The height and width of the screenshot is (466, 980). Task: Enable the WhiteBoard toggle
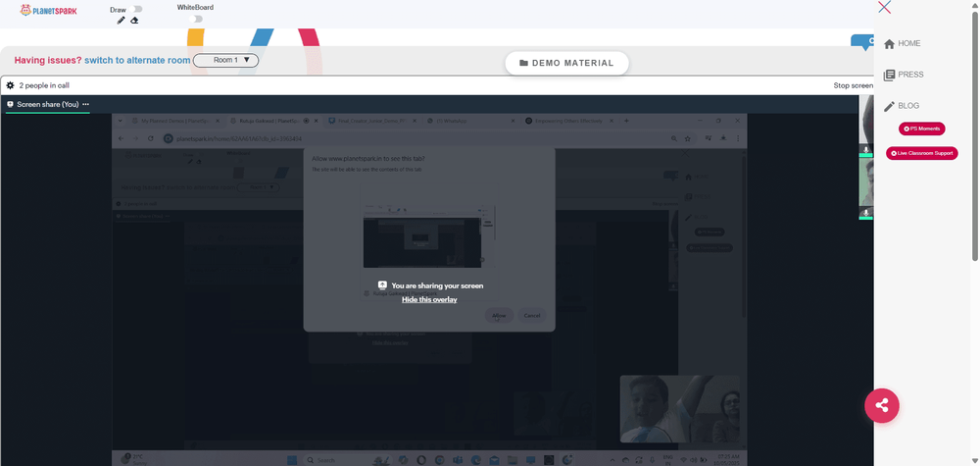point(197,19)
